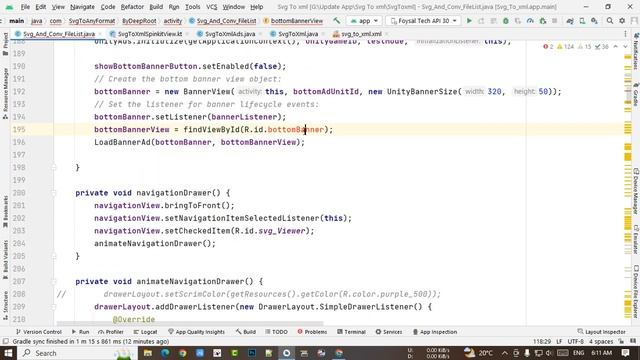This screenshot has width=640, height=360.
Task: Open the Build menu
Action: (156, 7)
